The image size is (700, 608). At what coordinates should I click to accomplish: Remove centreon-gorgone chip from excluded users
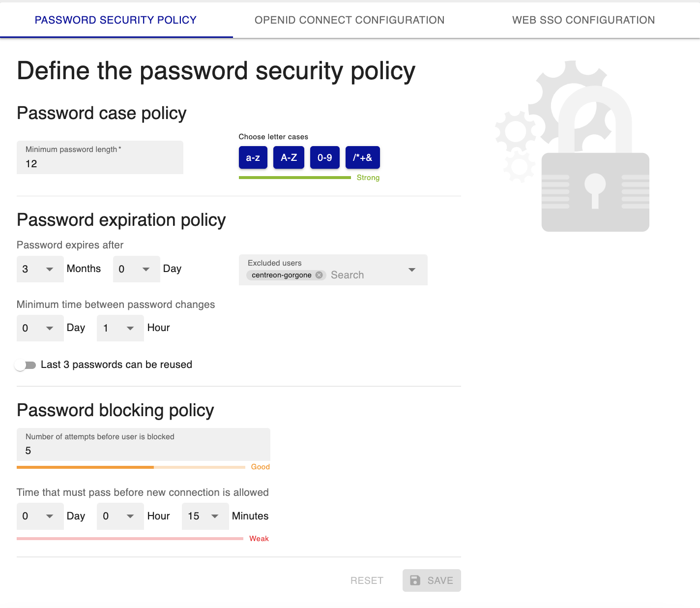pyautogui.click(x=319, y=275)
